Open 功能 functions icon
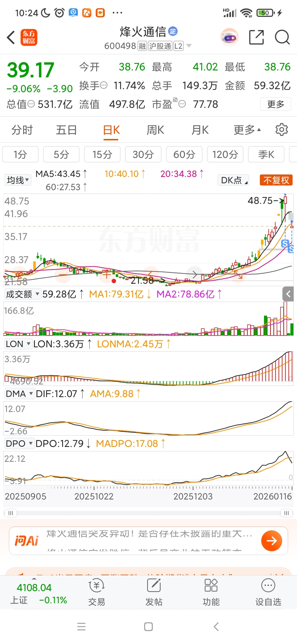The image size is (297, 644). coord(211,592)
